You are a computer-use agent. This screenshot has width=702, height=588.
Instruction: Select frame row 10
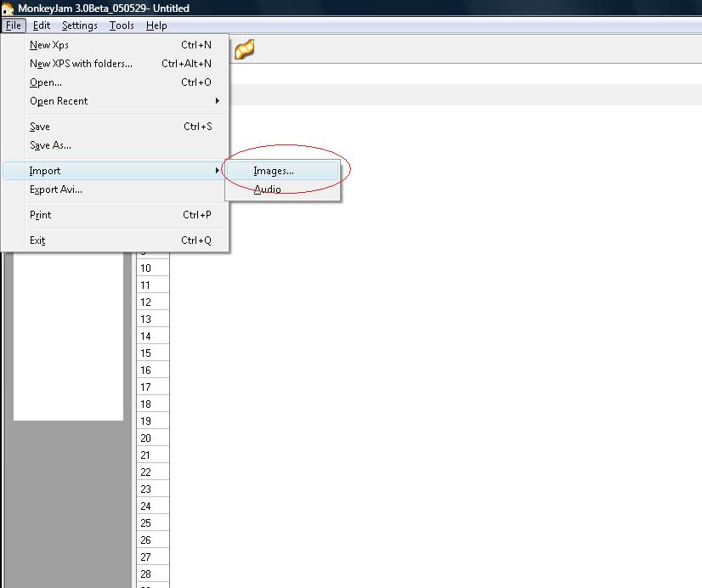pos(153,268)
